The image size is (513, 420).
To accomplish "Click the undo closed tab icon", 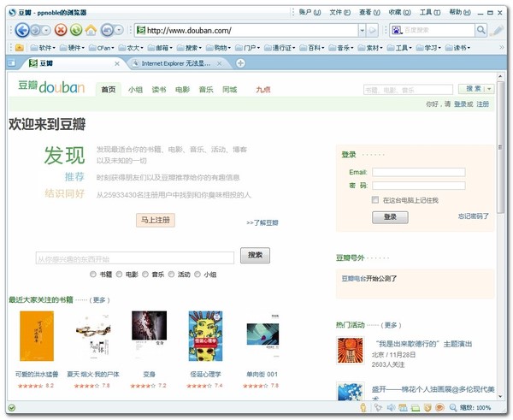I will click(x=108, y=30).
